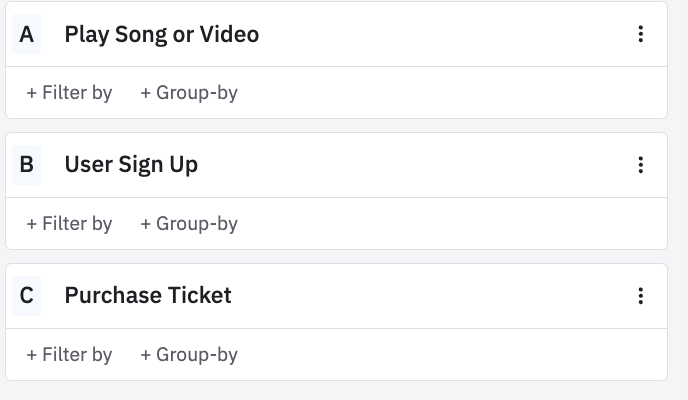Image resolution: width=688 pixels, height=400 pixels.
Task: Add a group-by to Purchase Ticket event
Action: pyautogui.click(x=189, y=355)
